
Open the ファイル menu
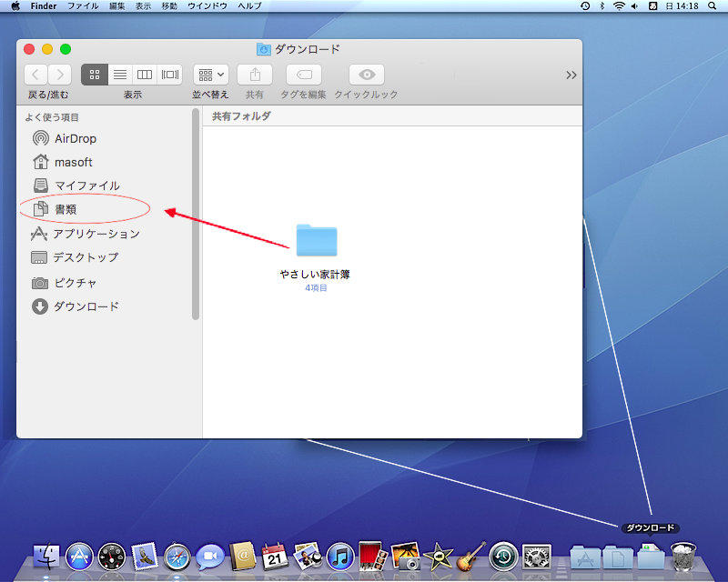pyautogui.click(x=83, y=6)
